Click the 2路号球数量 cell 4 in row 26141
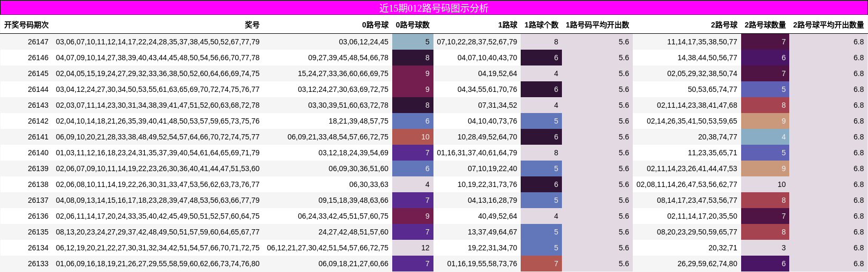Screen dimensions: 868x272 765,137
